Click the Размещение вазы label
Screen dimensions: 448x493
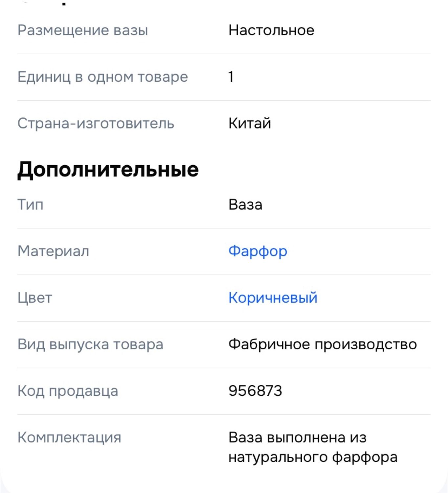tap(83, 30)
